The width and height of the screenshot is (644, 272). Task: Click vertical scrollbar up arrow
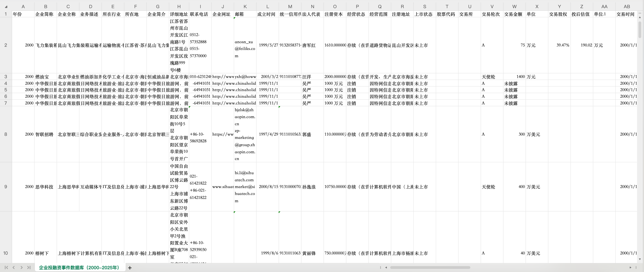pyautogui.click(x=640, y=17)
